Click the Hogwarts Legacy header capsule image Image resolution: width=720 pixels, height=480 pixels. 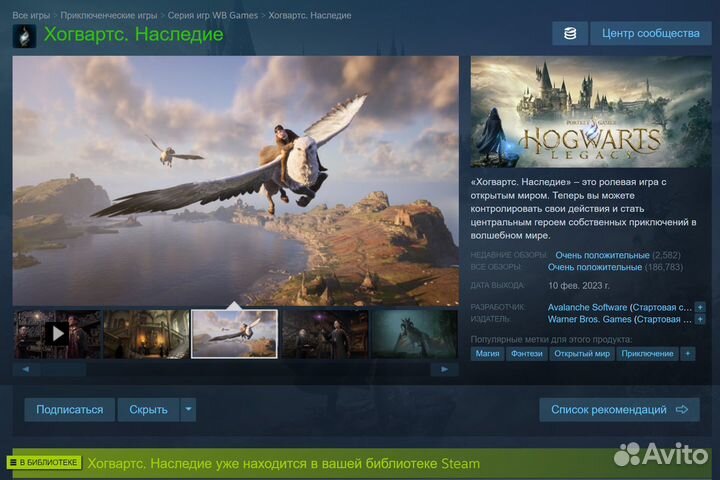(x=591, y=112)
